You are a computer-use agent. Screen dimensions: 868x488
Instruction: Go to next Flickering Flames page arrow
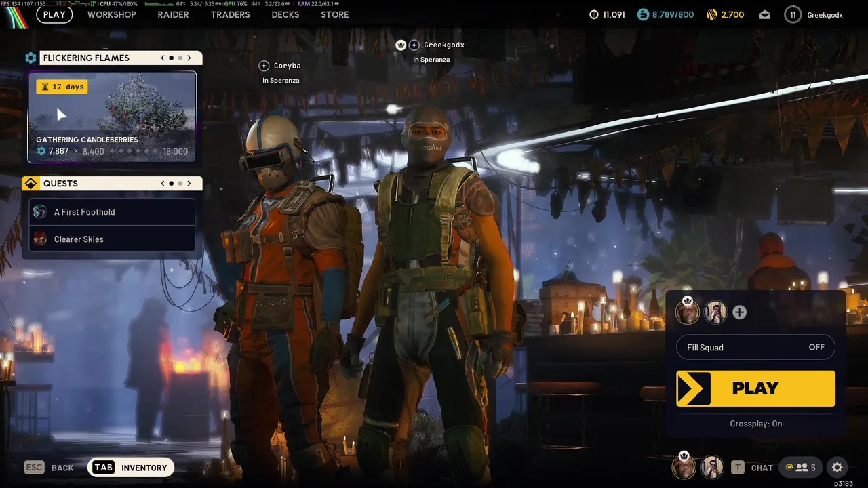pyautogui.click(x=189, y=58)
